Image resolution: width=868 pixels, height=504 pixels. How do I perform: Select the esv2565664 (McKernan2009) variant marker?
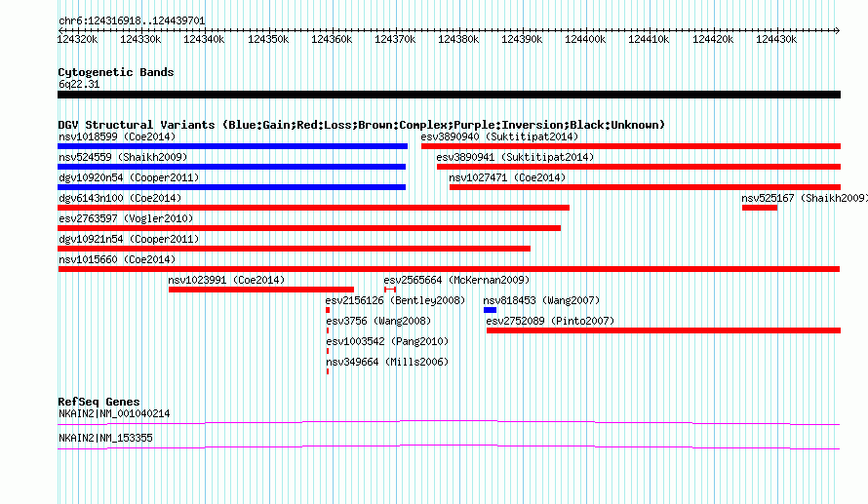click(390, 290)
